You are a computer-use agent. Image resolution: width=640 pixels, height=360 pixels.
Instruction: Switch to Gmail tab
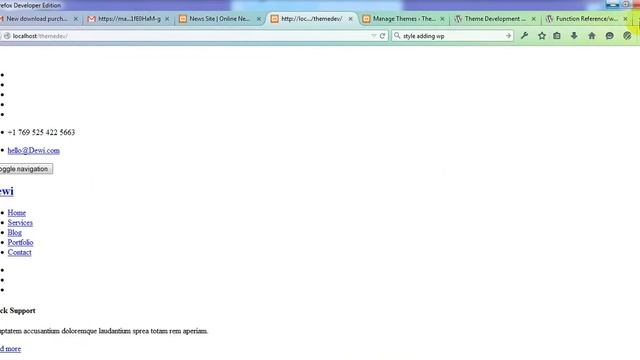click(x=124, y=19)
